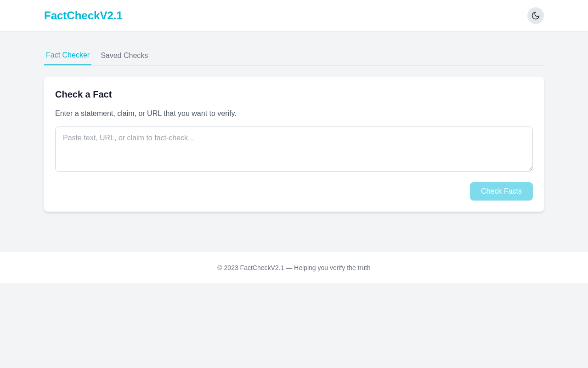
Task: Click the Check a Fact heading
Action: (x=83, y=94)
